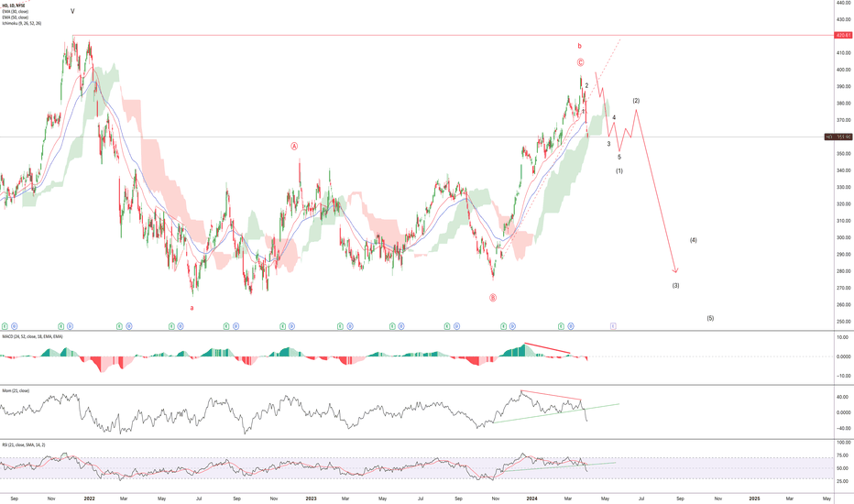Click the 2022 label on the time axis
The height and width of the screenshot is (504, 854).
(x=89, y=499)
